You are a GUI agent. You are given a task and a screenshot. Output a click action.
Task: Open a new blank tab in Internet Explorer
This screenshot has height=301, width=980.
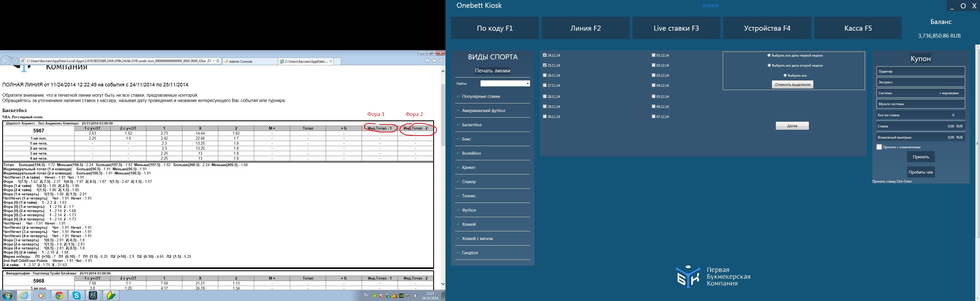pos(337,61)
